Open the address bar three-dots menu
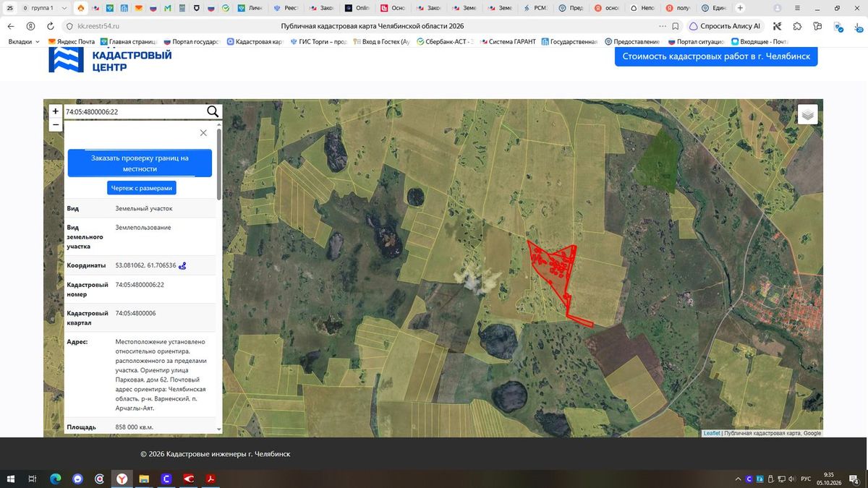The height and width of the screenshot is (488, 868). click(x=663, y=26)
